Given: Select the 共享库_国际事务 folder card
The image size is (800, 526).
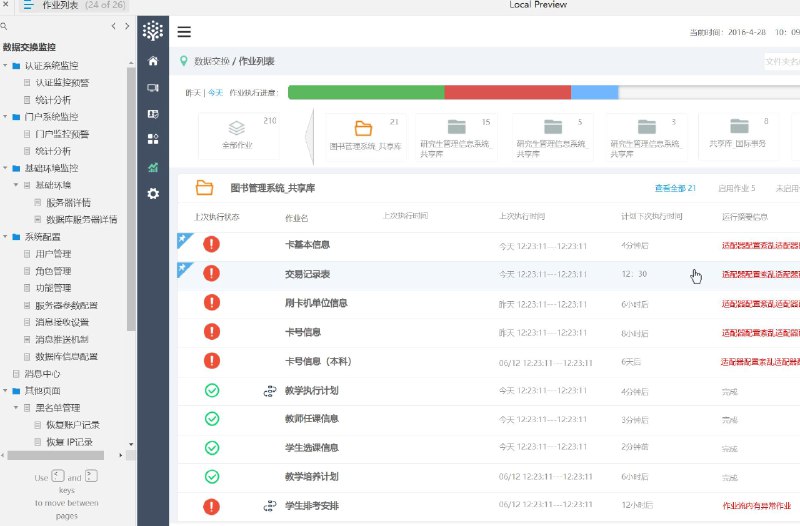Looking at the screenshot, I should pyautogui.click(x=738, y=136).
